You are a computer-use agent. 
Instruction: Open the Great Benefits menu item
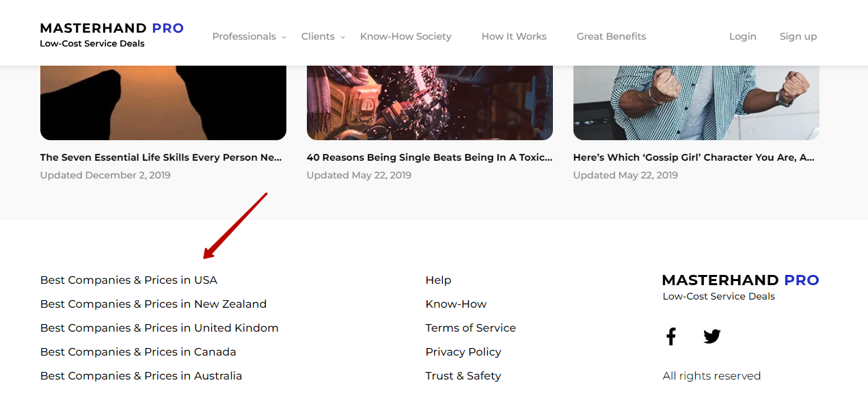[x=611, y=36]
